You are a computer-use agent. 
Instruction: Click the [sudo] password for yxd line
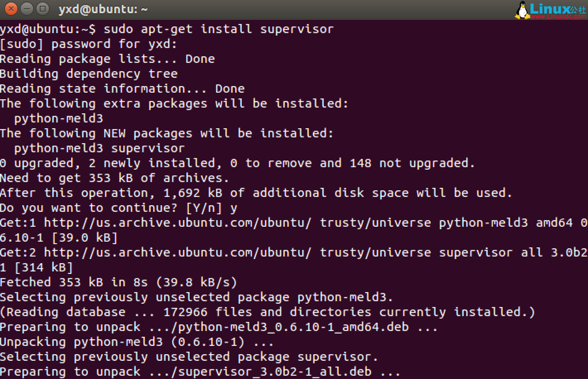click(x=88, y=44)
